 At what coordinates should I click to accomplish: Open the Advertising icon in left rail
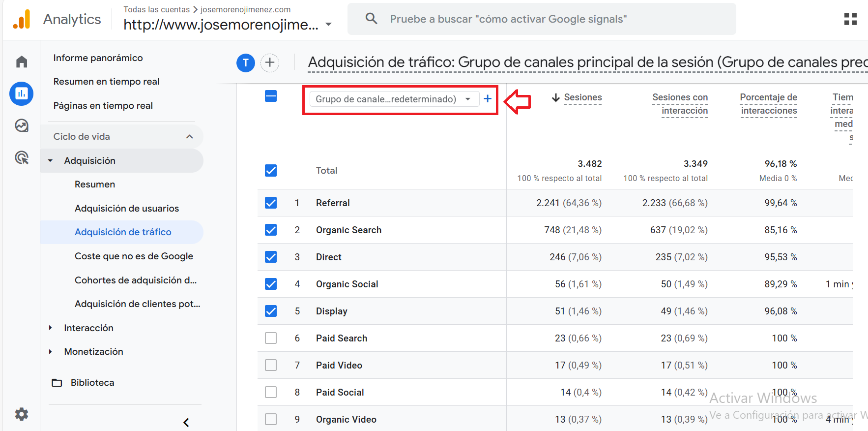point(22,158)
